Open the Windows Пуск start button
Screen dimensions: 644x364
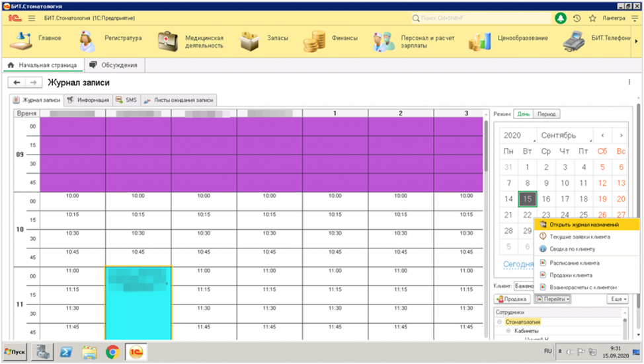pos(16,351)
